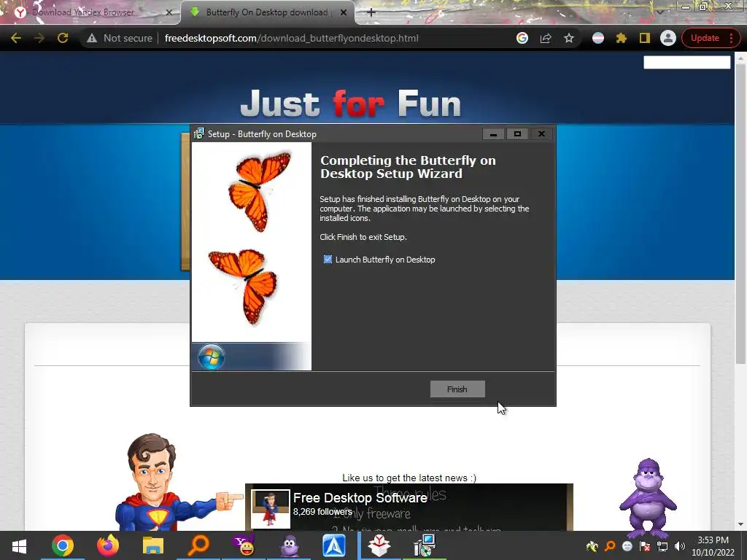
Task: Open File Explorer from the taskbar
Action: (x=153, y=545)
